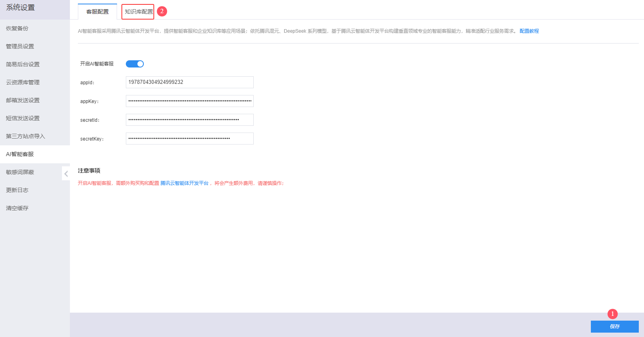The width and height of the screenshot is (644, 337).
Task: Switch to the 知识库配置 tab
Action: pyautogui.click(x=138, y=12)
